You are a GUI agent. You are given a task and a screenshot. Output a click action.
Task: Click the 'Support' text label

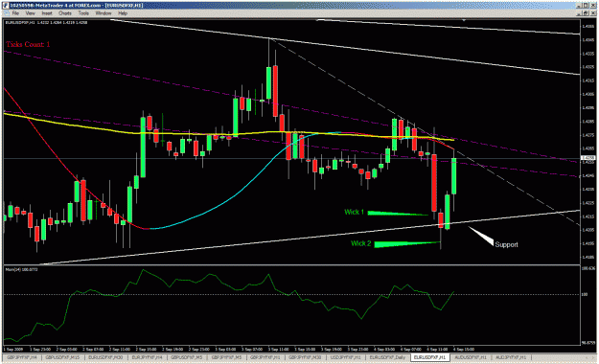(x=507, y=244)
